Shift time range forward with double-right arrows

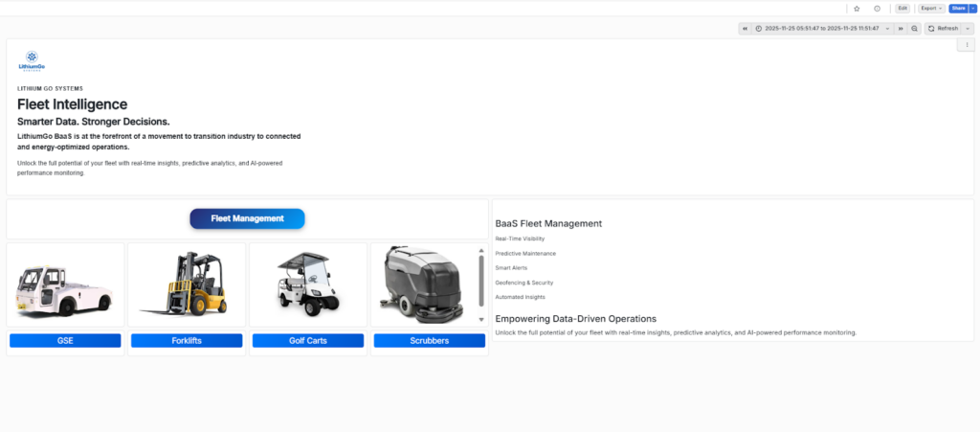901,29
